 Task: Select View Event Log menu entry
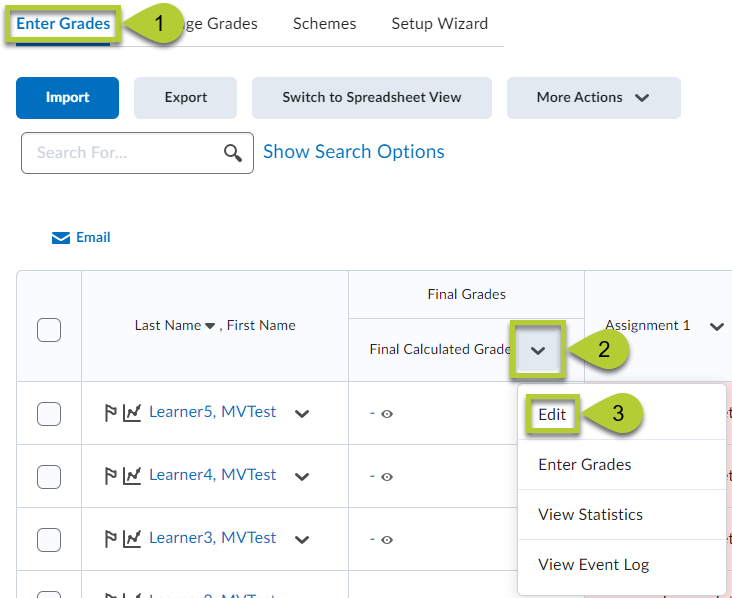pyautogui.click(x=593, y=565)
